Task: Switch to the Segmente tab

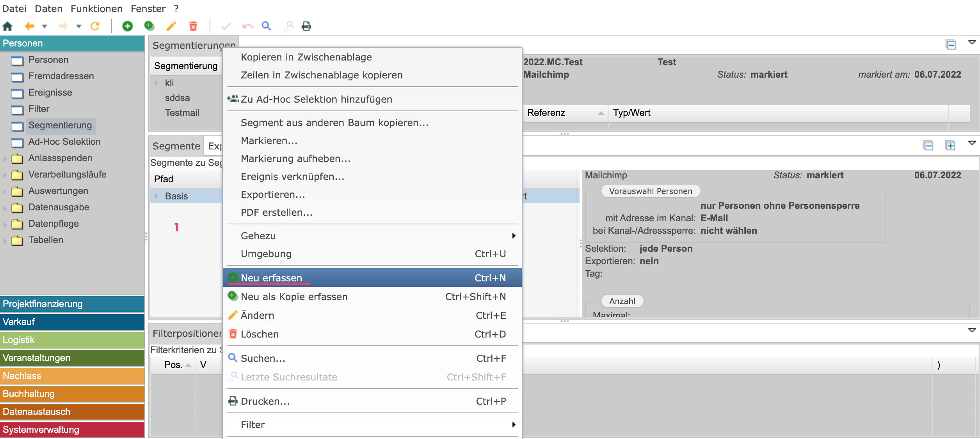Action: [x=176, y=146]
